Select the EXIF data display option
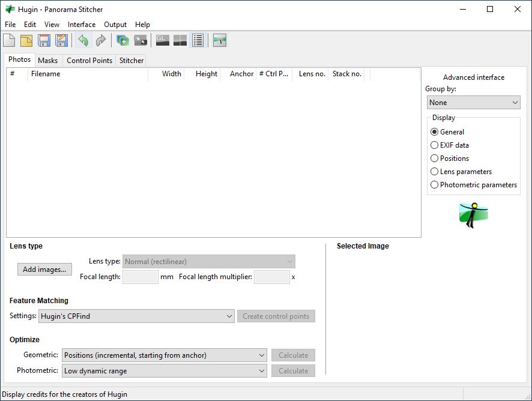 [434, 145]
